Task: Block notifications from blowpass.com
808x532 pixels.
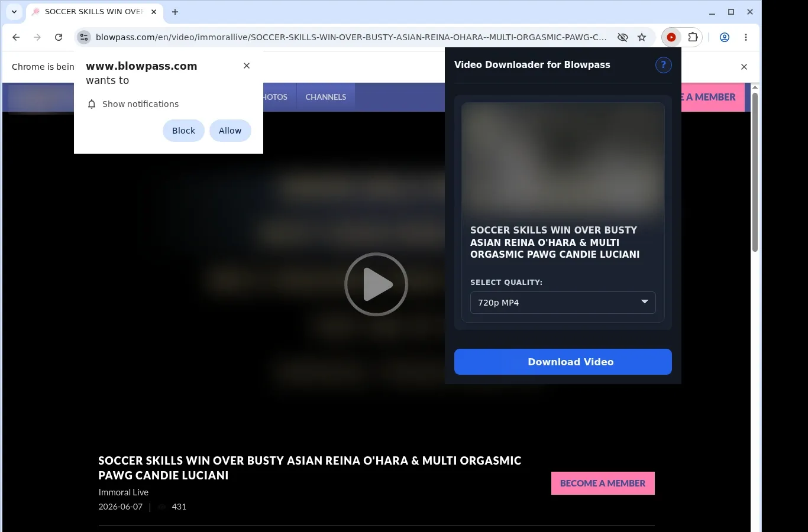Action: 183,131
